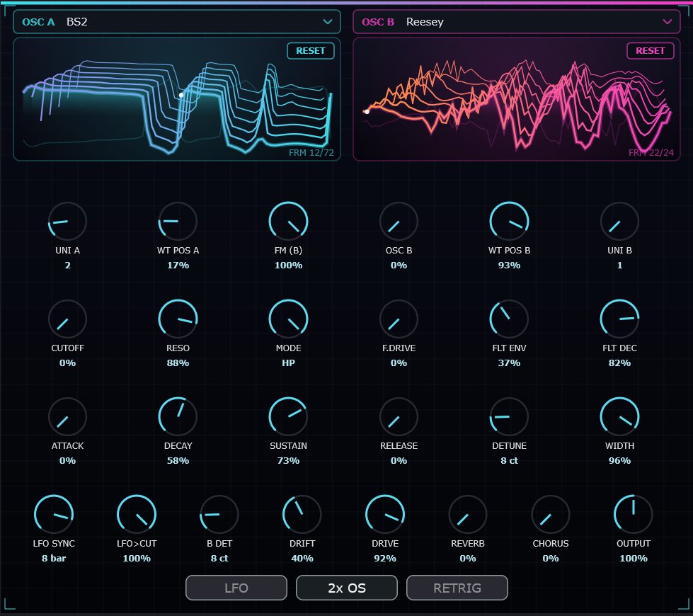
Task: Click the B DET knob
Action: tap(219, 515)
